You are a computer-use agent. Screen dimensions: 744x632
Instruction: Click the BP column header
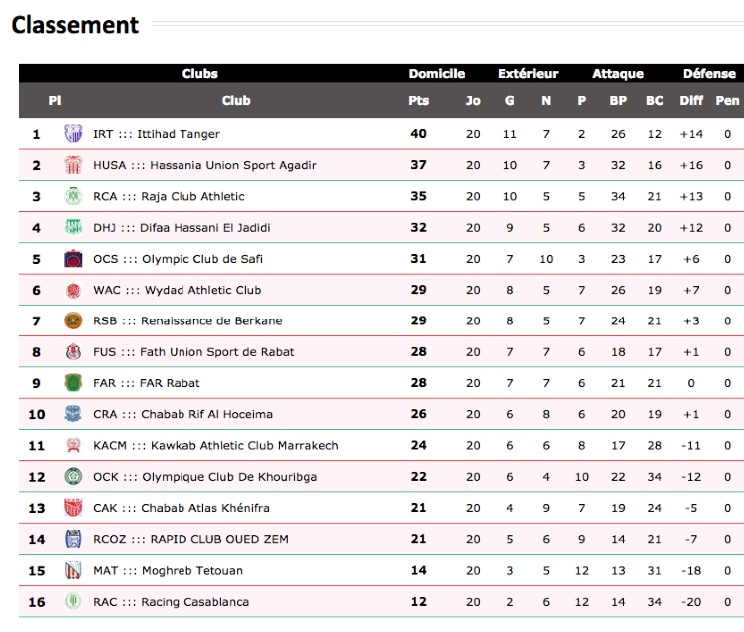(618, 101)
